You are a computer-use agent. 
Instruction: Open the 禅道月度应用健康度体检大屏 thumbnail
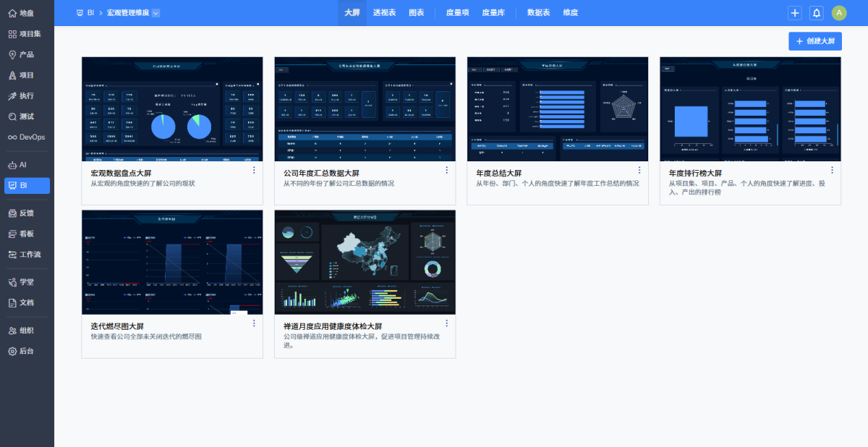point(365,262)
